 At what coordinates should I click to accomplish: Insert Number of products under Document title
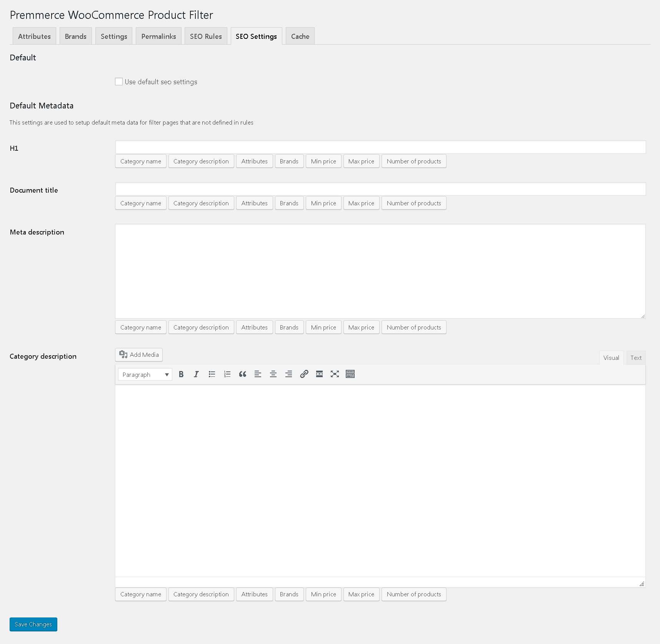(414, 203)
